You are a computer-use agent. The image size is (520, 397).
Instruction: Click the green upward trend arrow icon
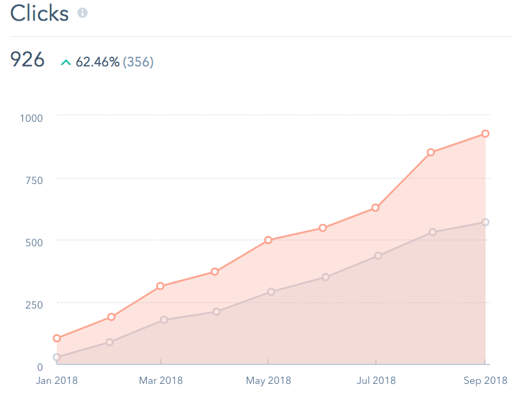[x=66, y=62]
